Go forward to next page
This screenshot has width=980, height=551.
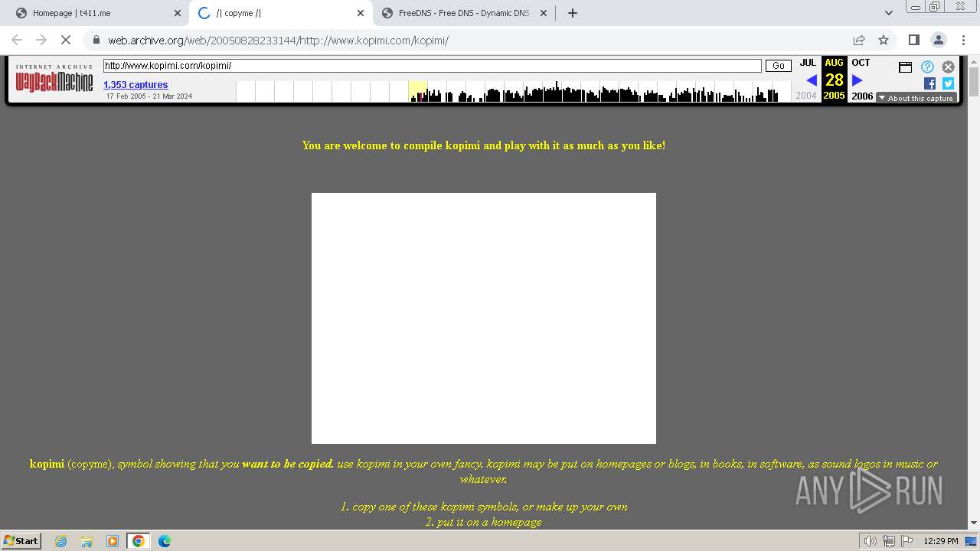(x=41, y=40)
